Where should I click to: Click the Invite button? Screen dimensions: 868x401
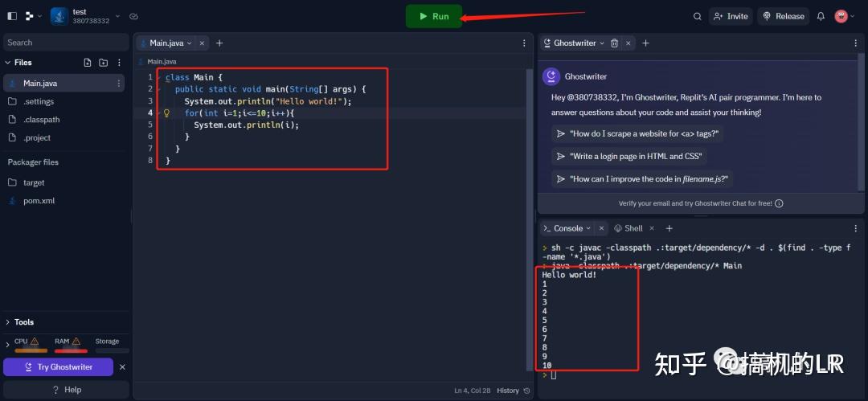coord(730,16)
